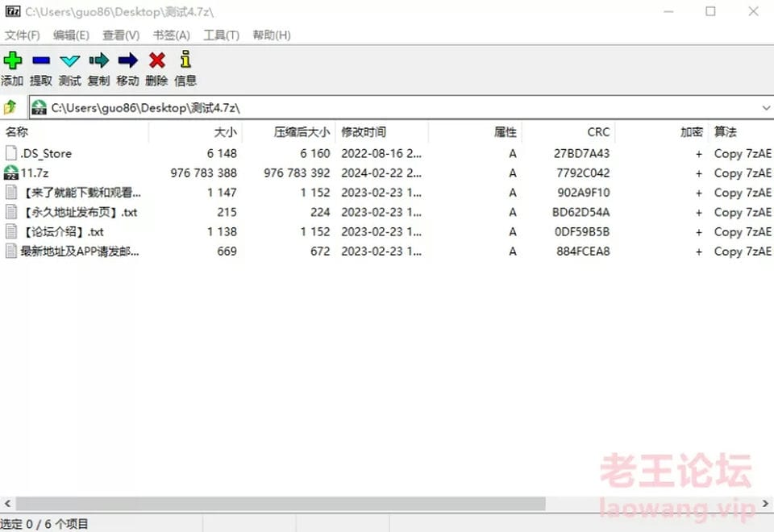Viewport: 774px width, 532px height.
Task: Click the Move (移动) arrow icon
Action: click(128, 60)
